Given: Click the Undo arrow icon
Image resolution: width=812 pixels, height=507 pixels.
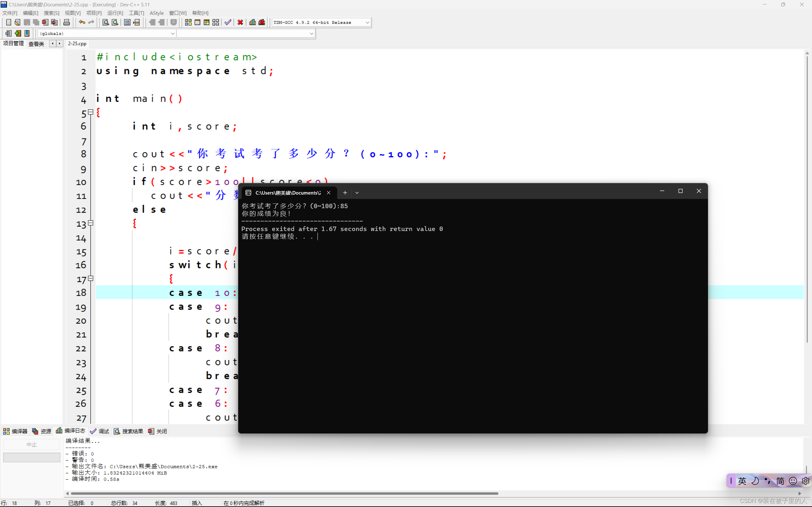Looking at the screenshot, I should [82, 22].
